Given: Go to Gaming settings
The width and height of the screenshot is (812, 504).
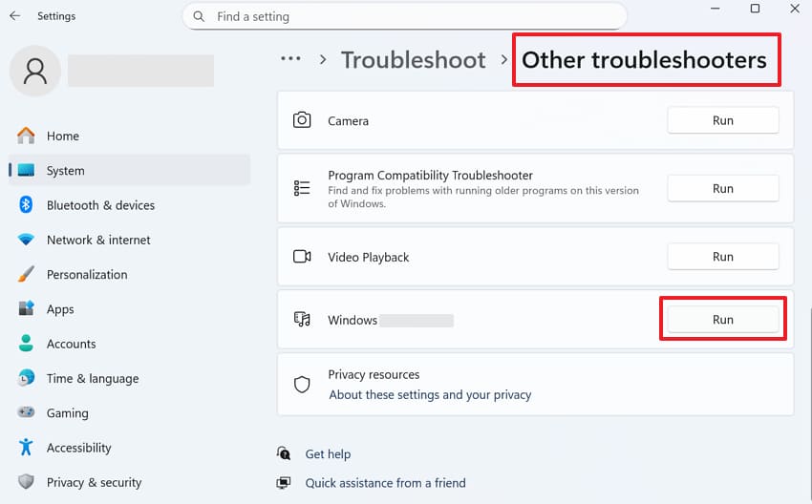Looking at the screenshot, I should point(130,413).
